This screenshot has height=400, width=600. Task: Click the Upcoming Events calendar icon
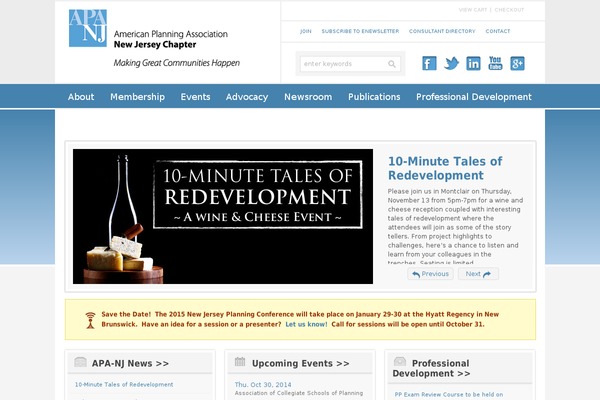tap(240, 361)
